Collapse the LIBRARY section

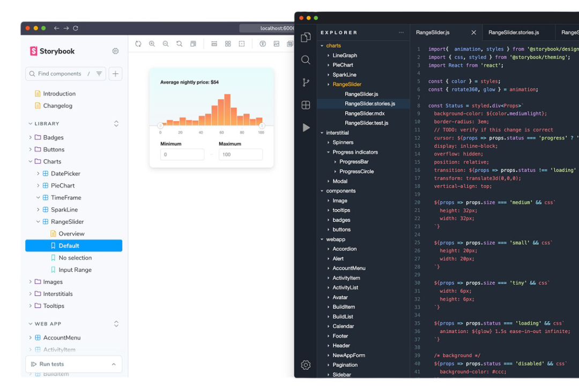pyautogui.click(x=44, y=123)
